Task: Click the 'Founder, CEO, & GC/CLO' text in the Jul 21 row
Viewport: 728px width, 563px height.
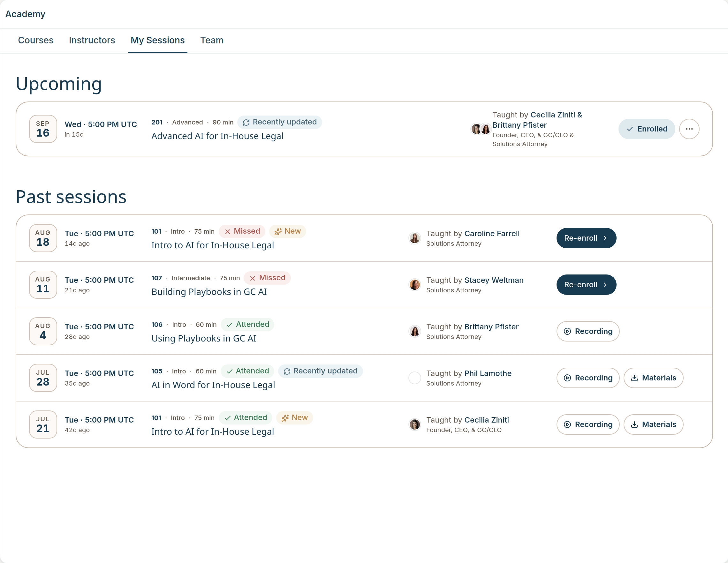Action: tap(464, 430)
